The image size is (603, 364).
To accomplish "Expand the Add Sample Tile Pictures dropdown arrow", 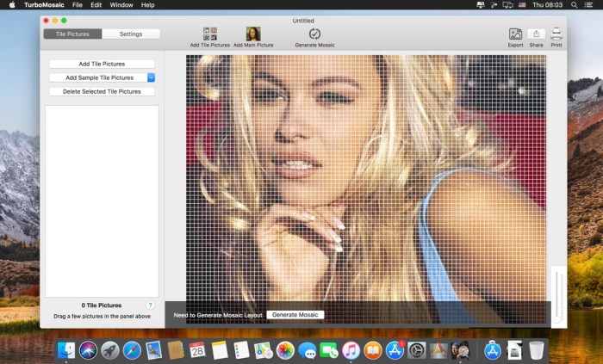I will pos(151,77).
